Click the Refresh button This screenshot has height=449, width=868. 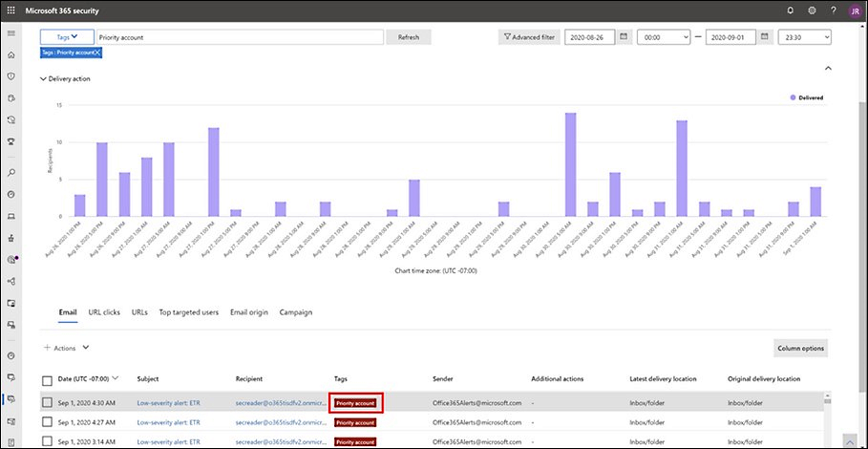pyautogui.click(x=409, y=37)
